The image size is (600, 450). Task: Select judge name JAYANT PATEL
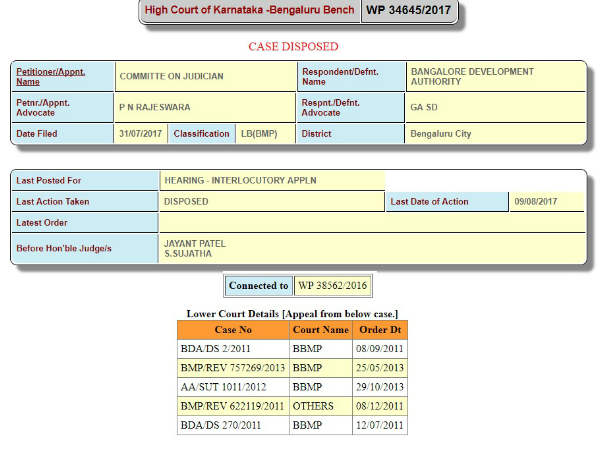tap(195, 244)
